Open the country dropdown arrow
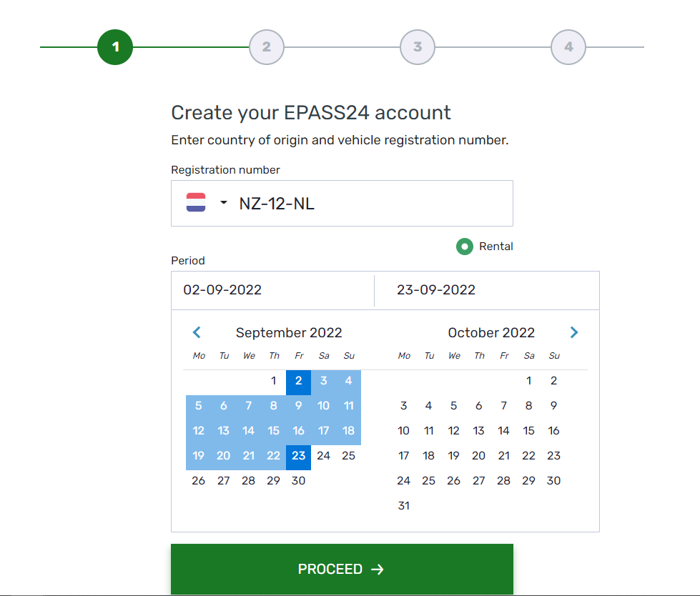 (x=224, y=202)
